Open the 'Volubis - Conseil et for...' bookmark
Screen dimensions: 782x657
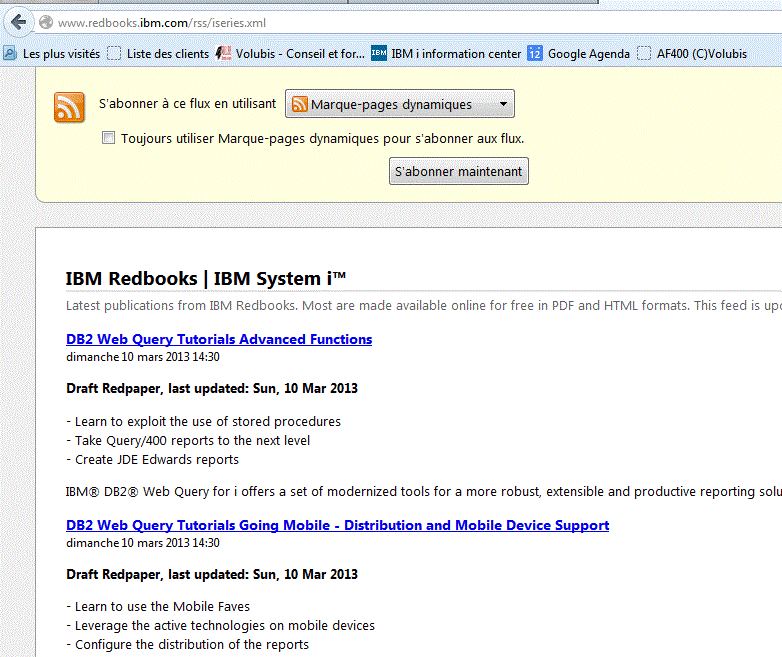[x=290, y=53]
